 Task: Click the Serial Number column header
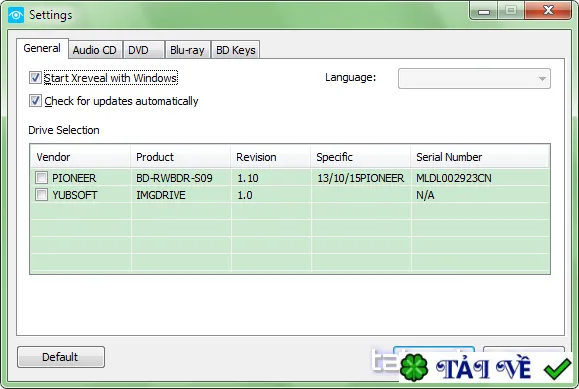click(480, 157)
